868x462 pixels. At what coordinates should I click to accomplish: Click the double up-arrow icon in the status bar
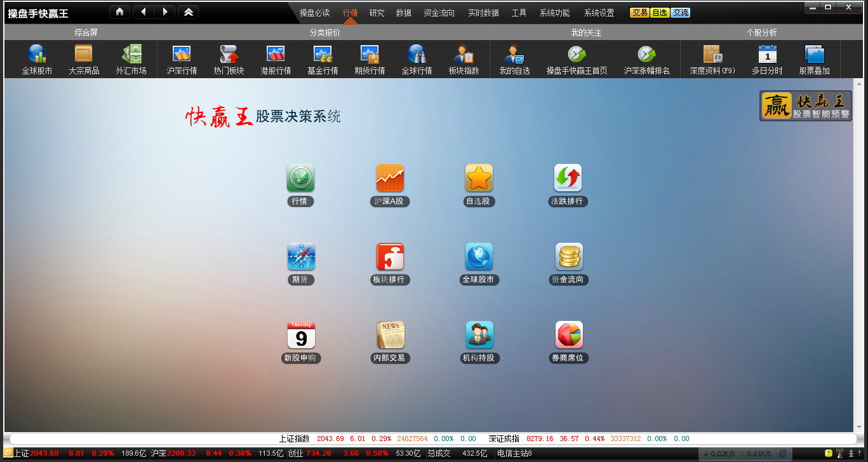851,453
